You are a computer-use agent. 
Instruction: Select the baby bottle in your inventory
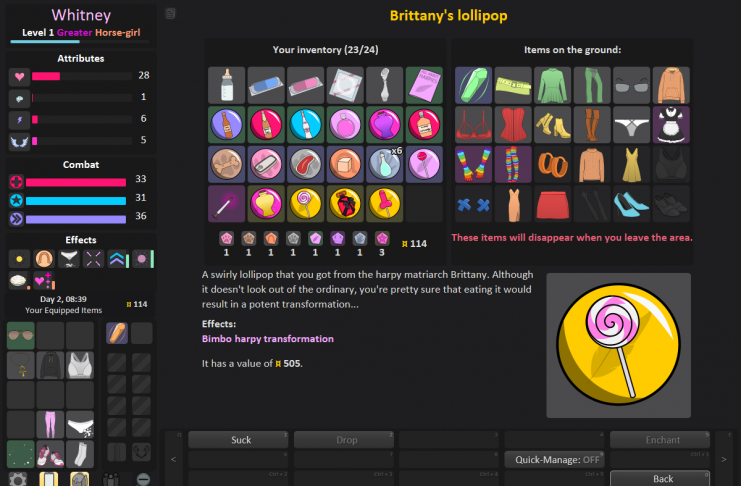pos(227,84)
